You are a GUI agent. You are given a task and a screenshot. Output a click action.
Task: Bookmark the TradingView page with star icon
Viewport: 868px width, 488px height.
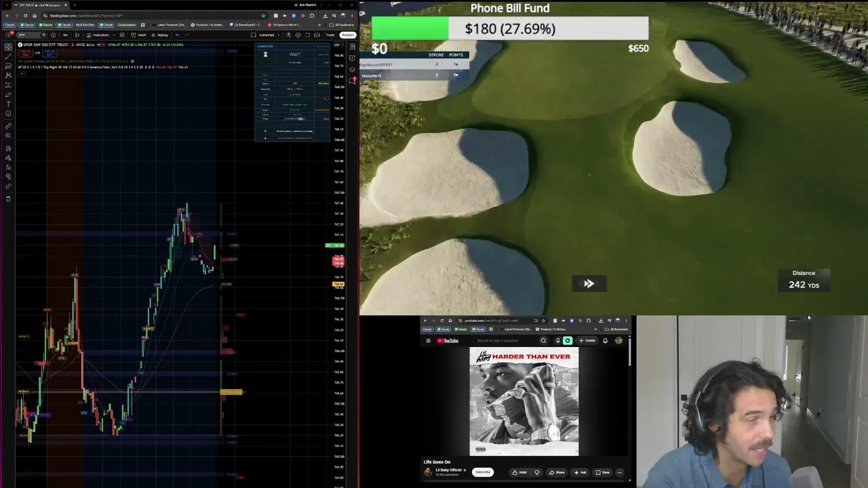click(x=264, y=16)
